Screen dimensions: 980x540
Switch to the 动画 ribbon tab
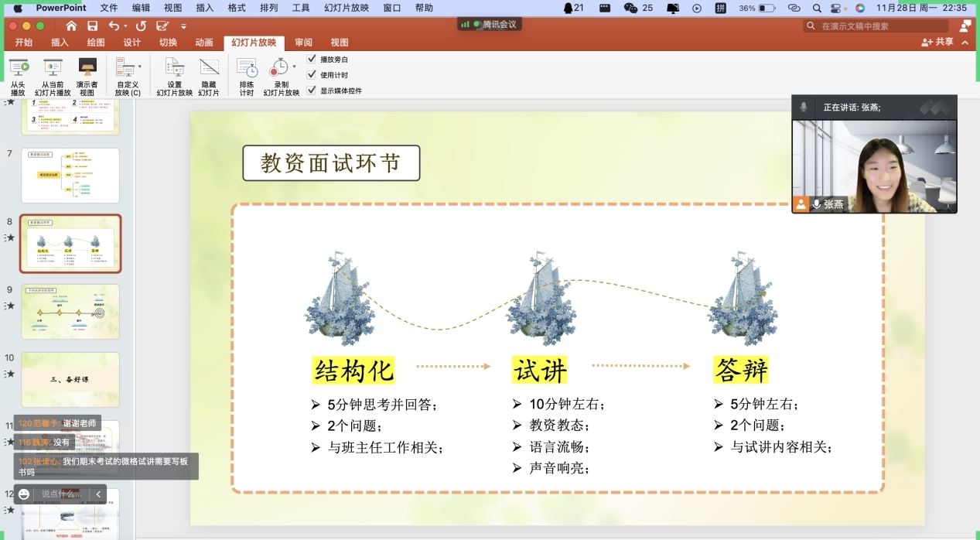pyautogui.click(x=203, y=43)
